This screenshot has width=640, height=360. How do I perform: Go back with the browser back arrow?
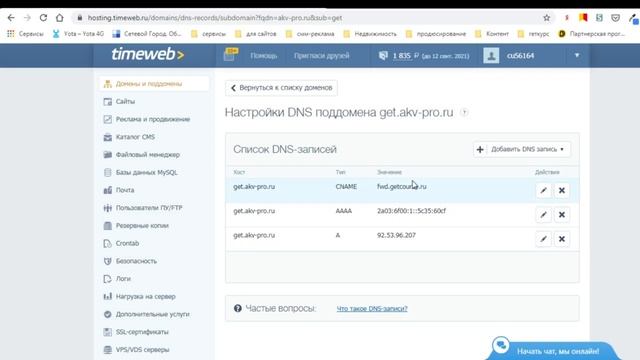[x=11, y=18]
